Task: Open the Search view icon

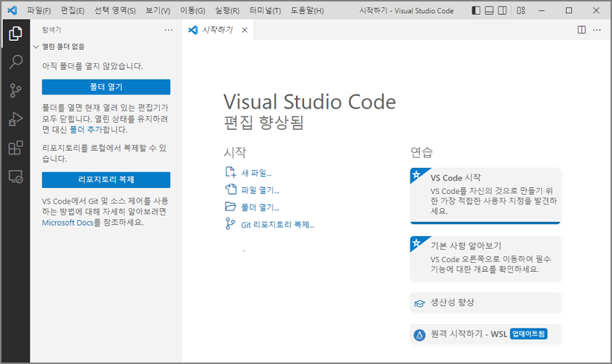Action: point(16,62)
